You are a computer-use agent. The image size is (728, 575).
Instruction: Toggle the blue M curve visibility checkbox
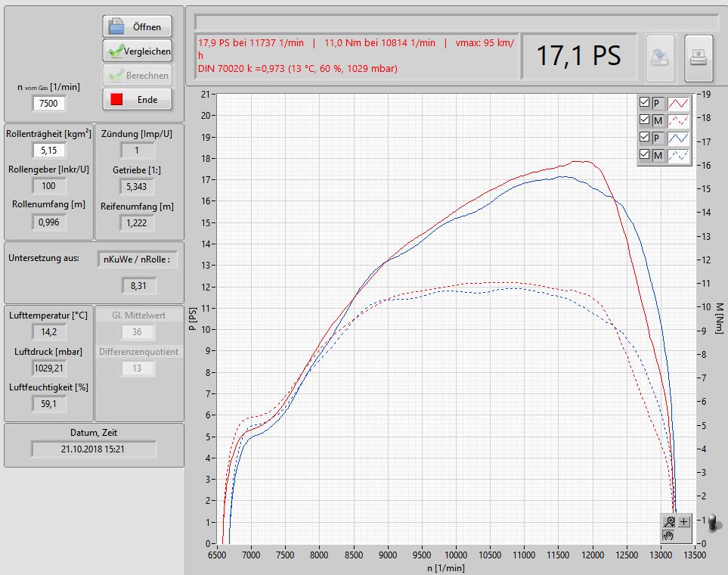tap(644, 155)
